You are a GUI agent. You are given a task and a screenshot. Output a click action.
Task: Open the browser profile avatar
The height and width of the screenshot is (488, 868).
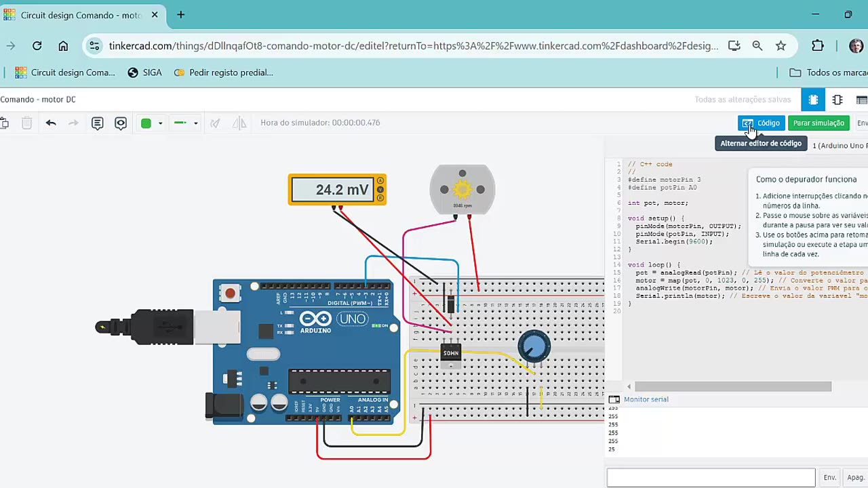pyautogui.click(x=856, y=46)
